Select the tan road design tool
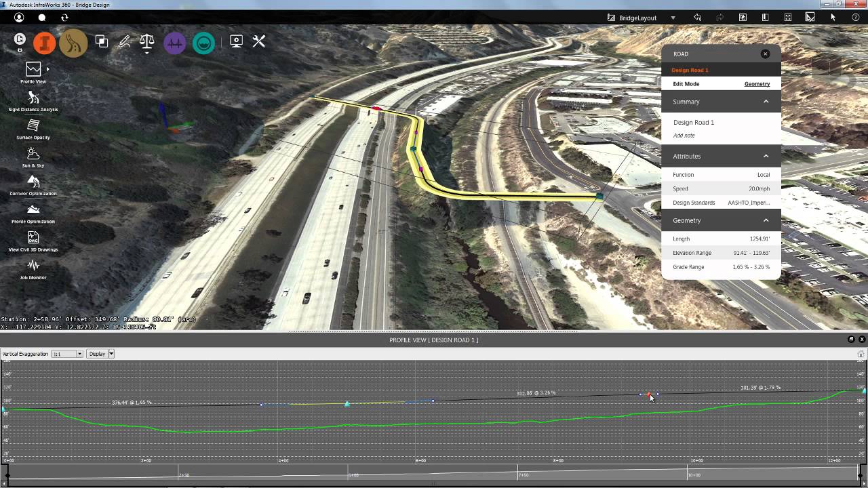The width and height of the screenshot is (868, 488). click(x=73, y=43)
